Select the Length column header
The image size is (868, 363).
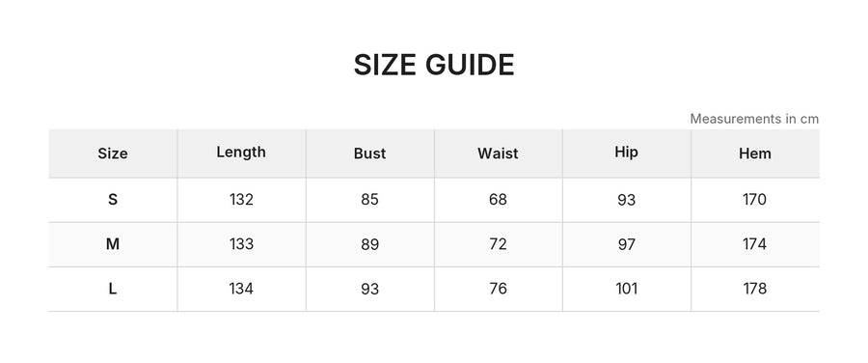click(x=241, y=153)
